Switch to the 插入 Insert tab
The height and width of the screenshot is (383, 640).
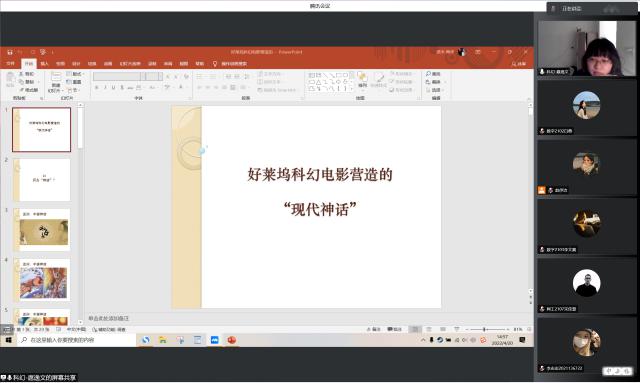[x=44, y=64]
